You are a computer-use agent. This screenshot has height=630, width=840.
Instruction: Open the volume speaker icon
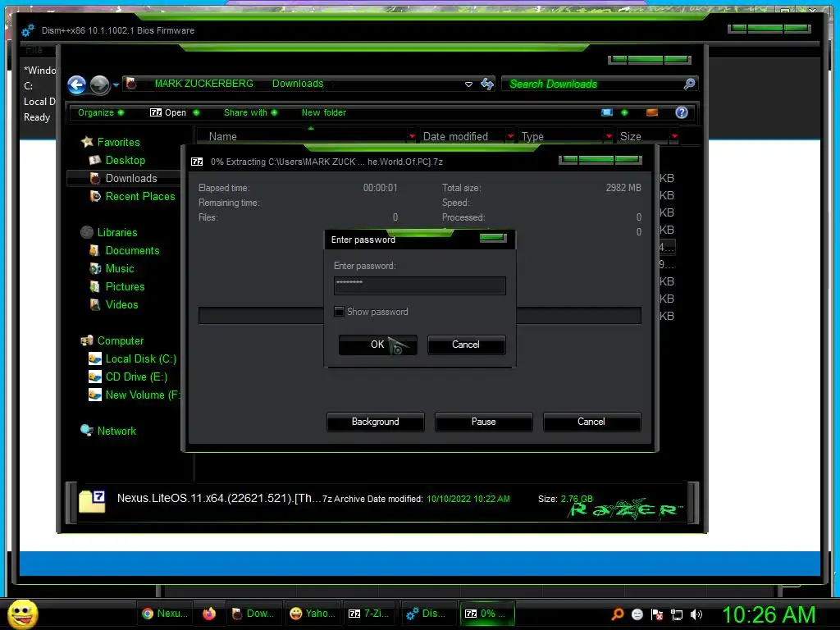tap(696, 614)
